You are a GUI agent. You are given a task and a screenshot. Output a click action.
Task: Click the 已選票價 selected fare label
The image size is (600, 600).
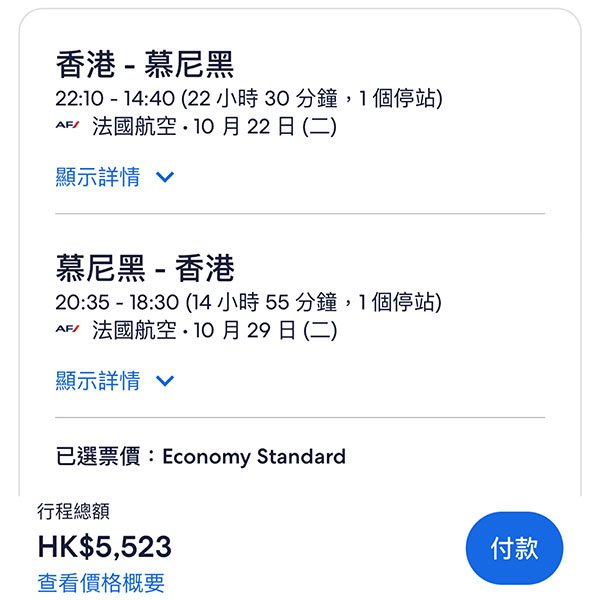pyautogui.click(x=100, y=457)
